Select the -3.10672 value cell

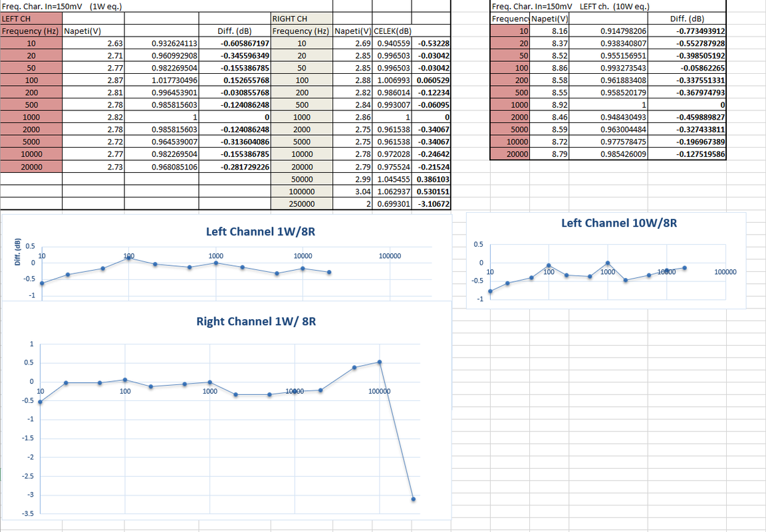[x=431, y=203]
